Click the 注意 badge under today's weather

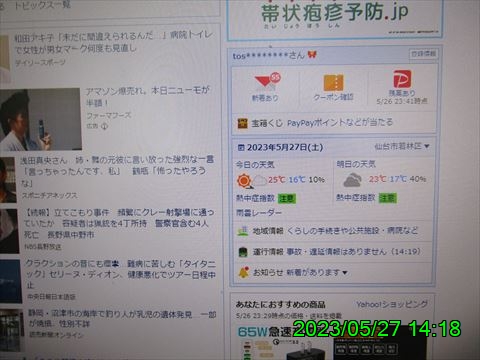(x=287, y=199)
